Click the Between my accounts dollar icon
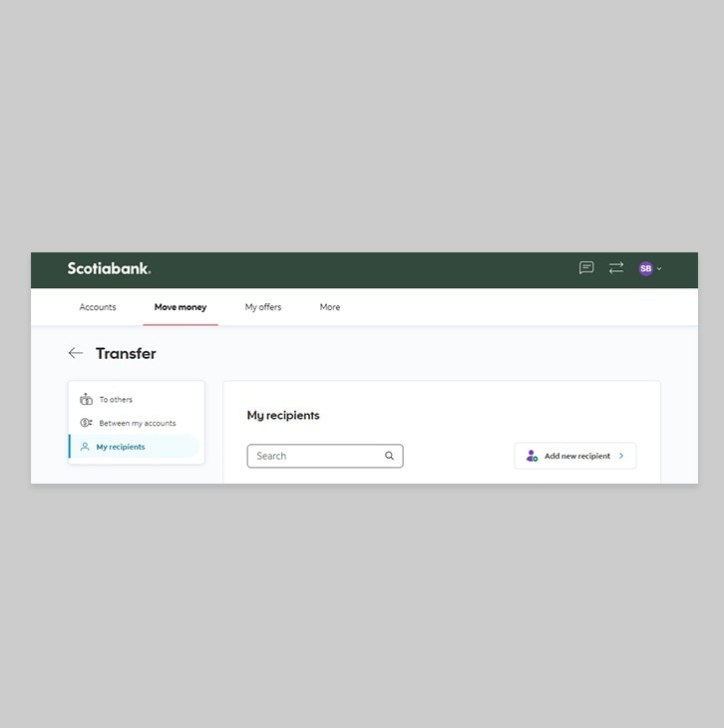Image resolution: width=724 pixels, height=728 pixels. [86, 423]
